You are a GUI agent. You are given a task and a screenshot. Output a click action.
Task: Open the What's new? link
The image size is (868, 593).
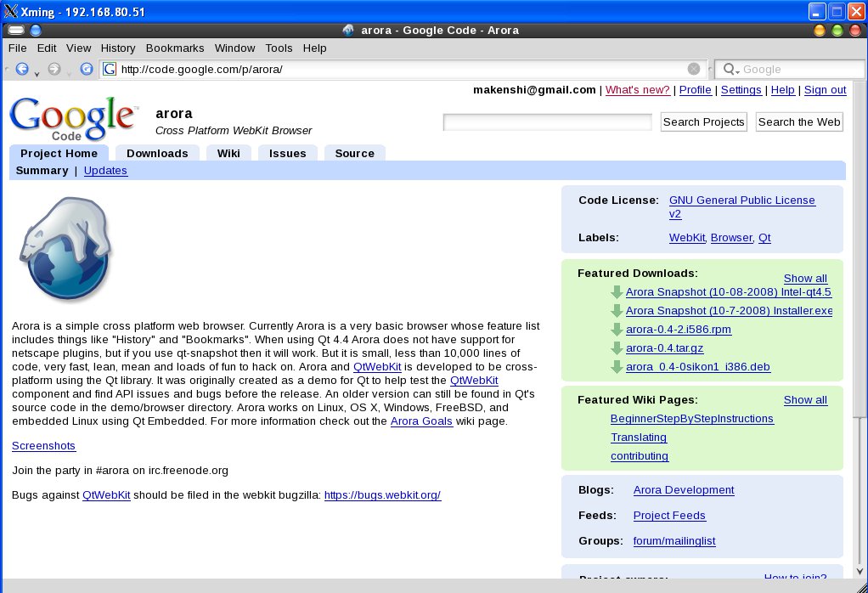click(x=637, y=90)
